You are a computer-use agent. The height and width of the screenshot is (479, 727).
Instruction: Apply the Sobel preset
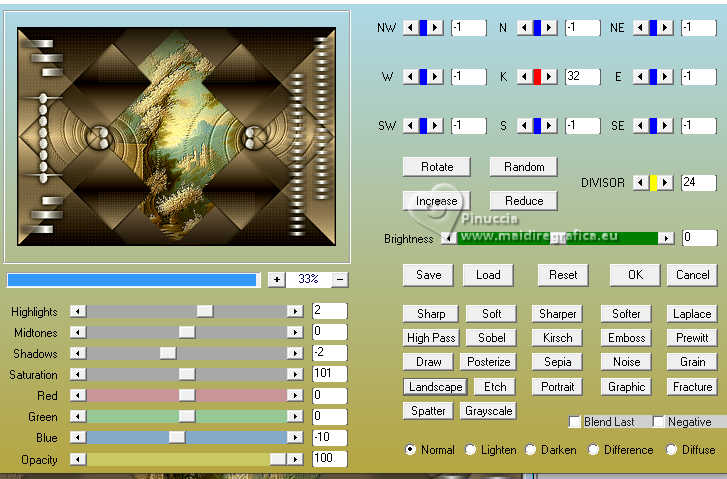[x=491, y=338]
